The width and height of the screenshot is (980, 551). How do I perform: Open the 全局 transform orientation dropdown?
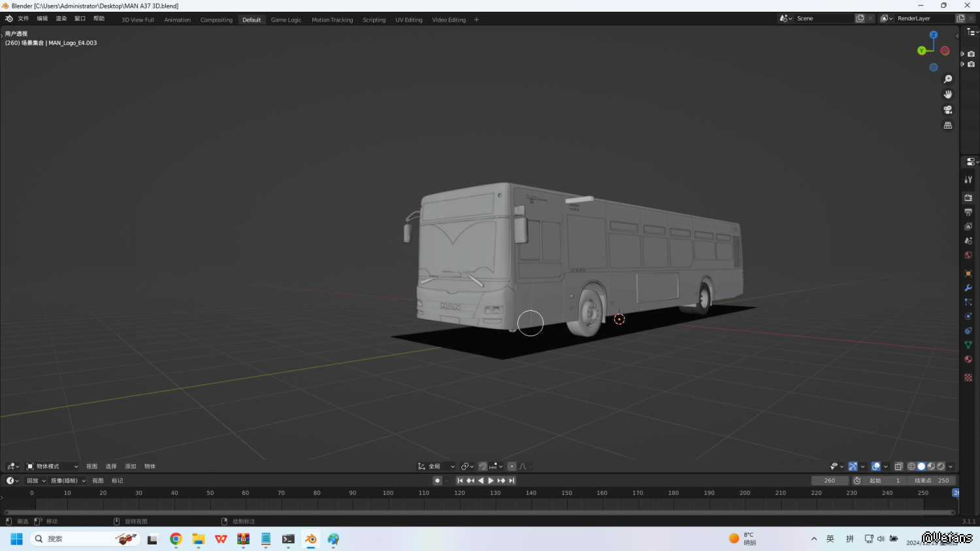pos(436,466)
